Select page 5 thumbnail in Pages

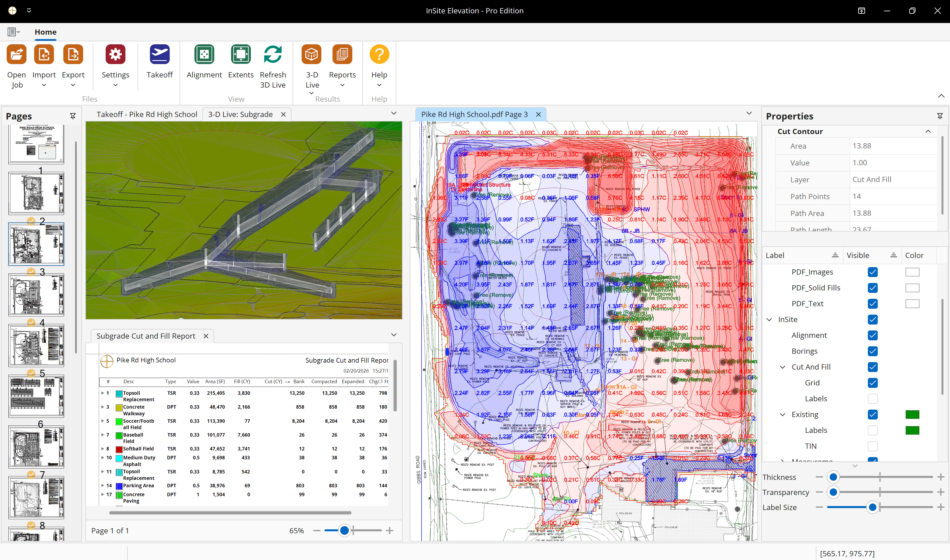pos(36,345)
